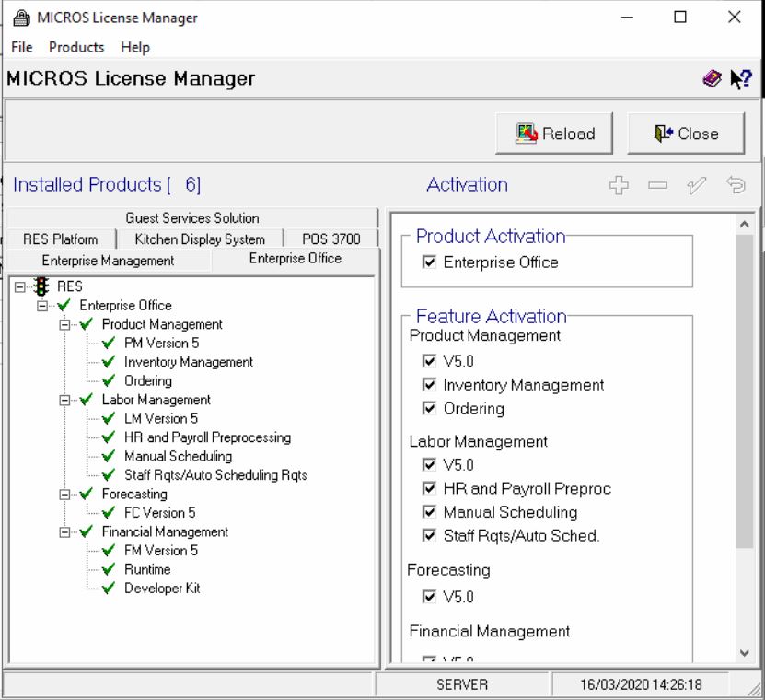Click the green check beside LM Version 5
765x700 pixels.
pyautogui.click(x=109, y=419)
